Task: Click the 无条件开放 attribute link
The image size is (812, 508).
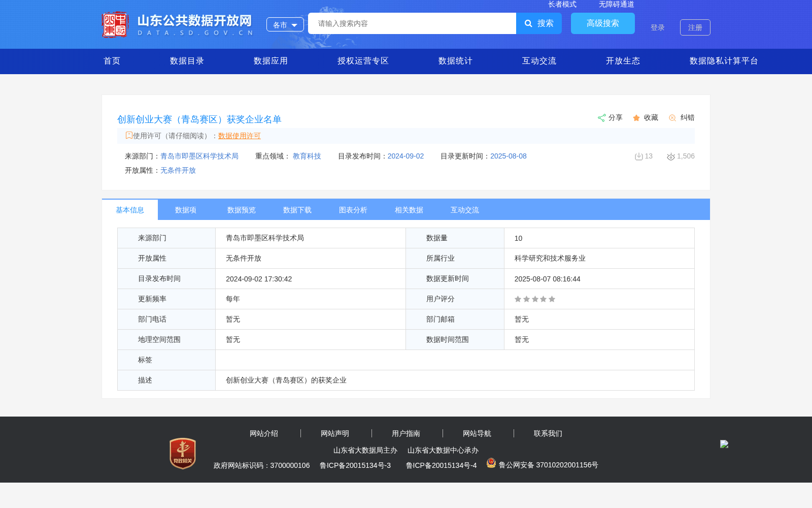Action: 178,170
